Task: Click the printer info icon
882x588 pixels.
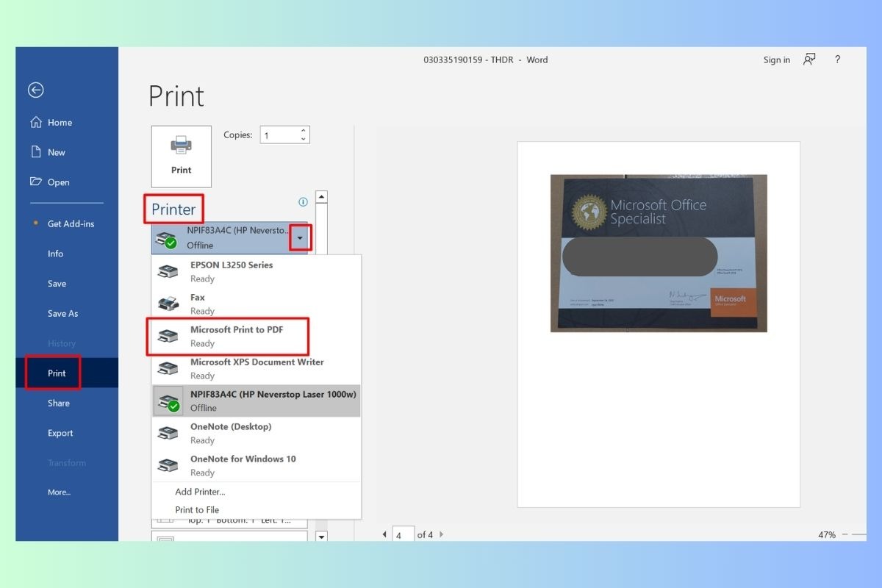Action: [303, 202]
